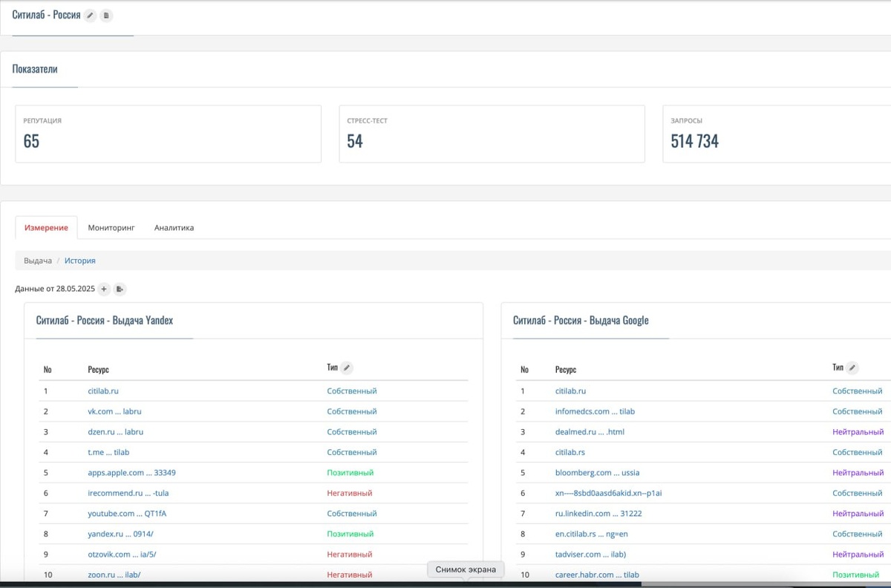The image size is (891, 588).
Task: Click the Снимок экрана tooltip label
Action: [x=466, y=569]
